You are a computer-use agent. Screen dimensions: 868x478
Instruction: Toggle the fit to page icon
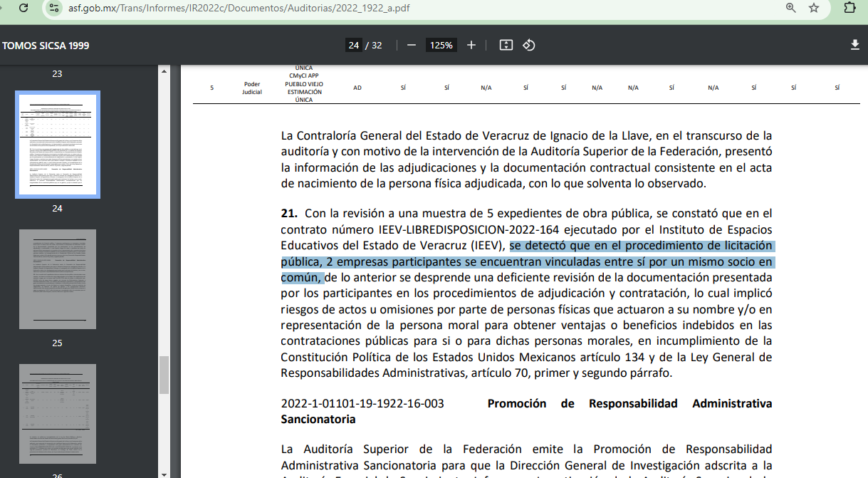point(506,45)
